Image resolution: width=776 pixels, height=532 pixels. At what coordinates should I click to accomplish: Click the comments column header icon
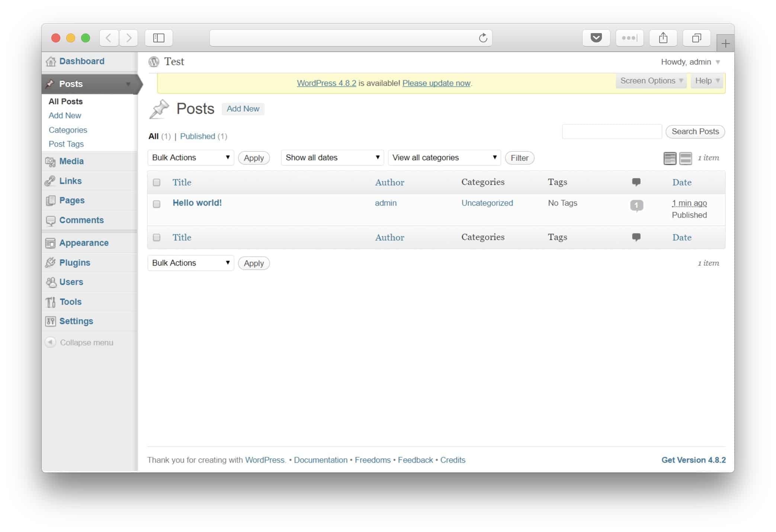click(636, 182)
